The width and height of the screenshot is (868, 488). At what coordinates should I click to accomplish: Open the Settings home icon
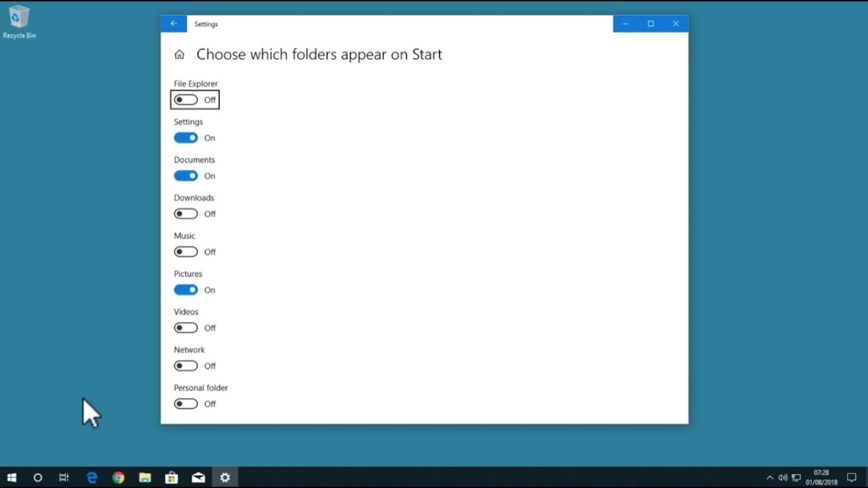(x=179, y=54)
